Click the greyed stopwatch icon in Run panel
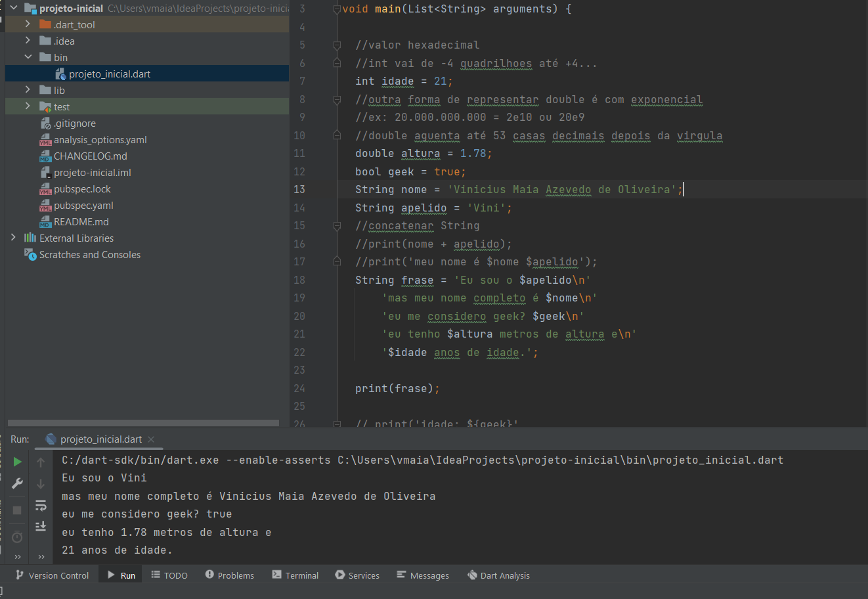This screenshot has height=599, width=868. point(17,537)
